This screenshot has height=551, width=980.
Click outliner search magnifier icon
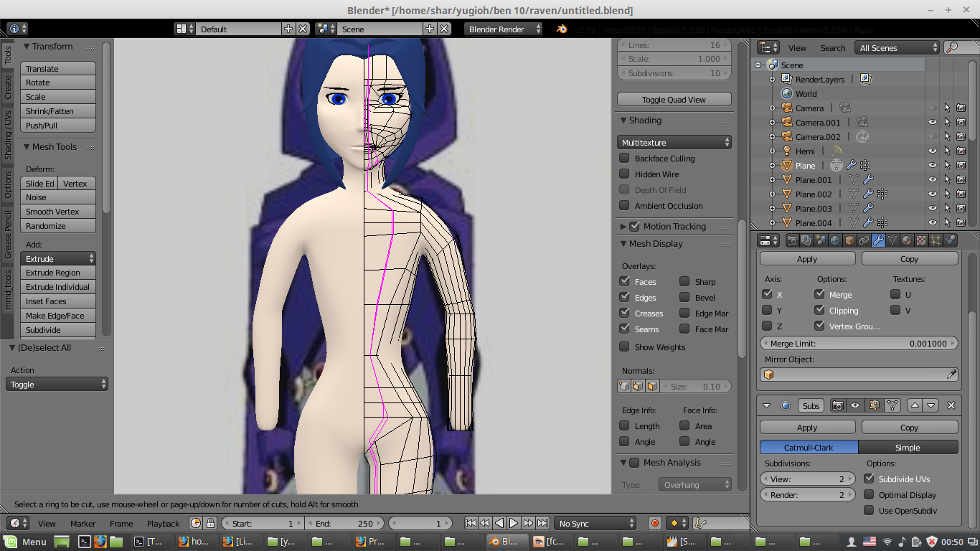pyautogui.click(x=952, y=47)
